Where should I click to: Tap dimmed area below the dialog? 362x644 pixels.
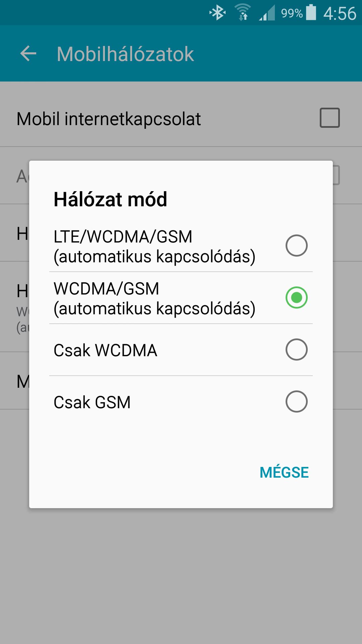tap(181, 575)
